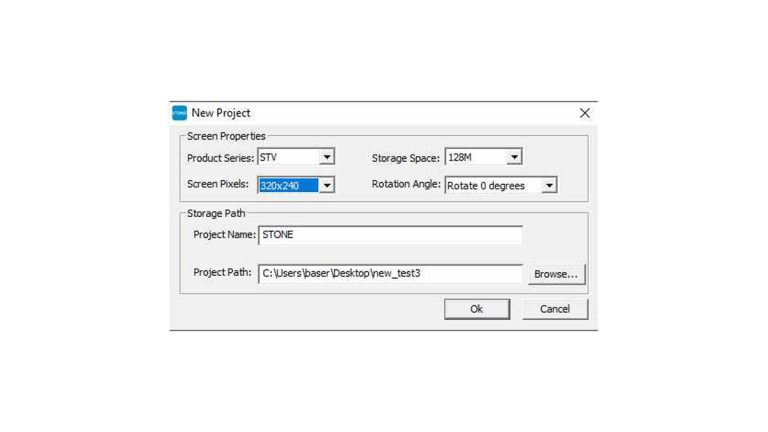Cancel the new project dialog

point(555,309)
